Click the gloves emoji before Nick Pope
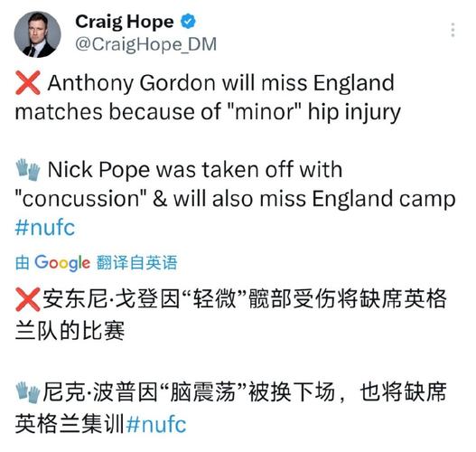Image resolution: width=476 pixels, height=452 pixels. coord(28,170)
